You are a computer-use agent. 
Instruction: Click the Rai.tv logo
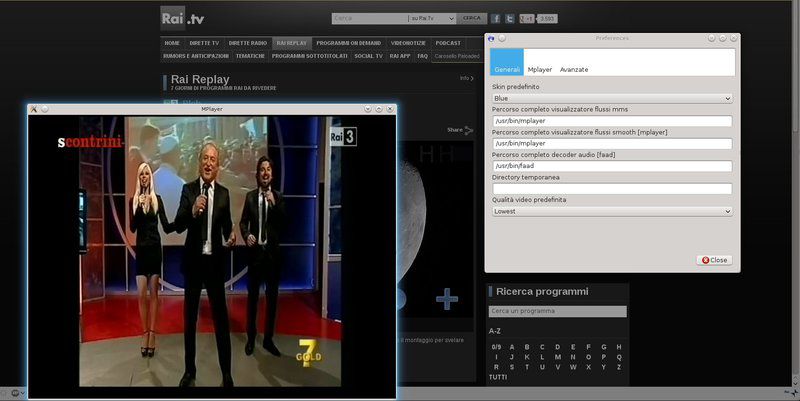183,17
